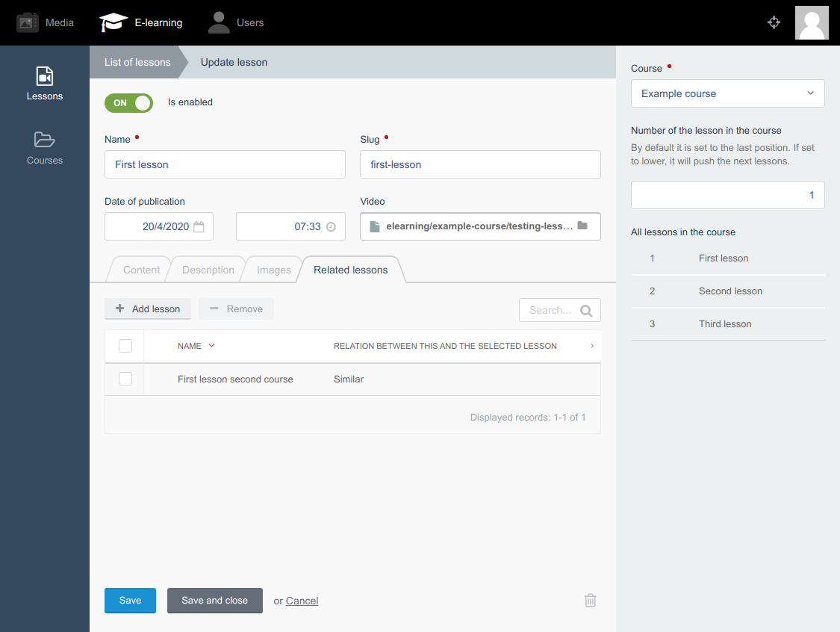Go back to List of lessons breadcrumb

[x=137, y=62]
